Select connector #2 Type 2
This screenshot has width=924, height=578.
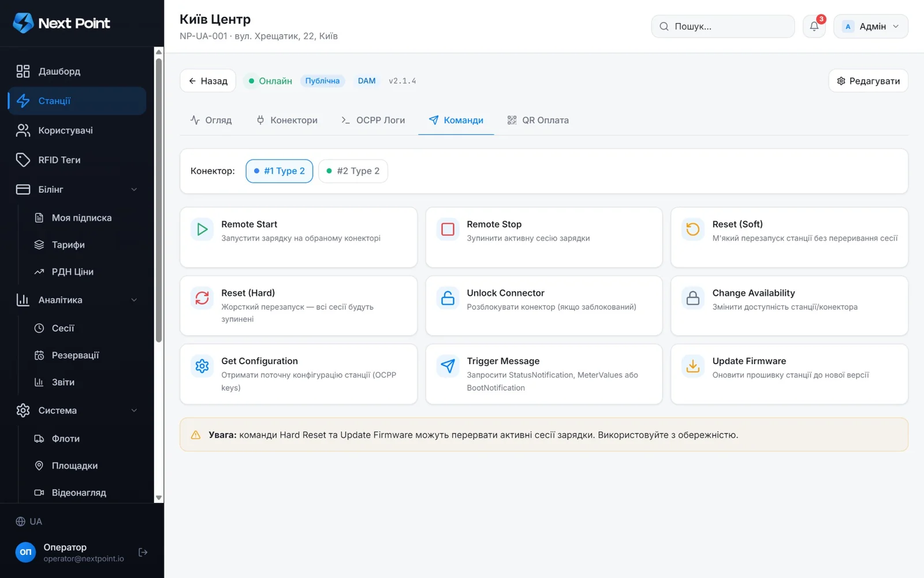coord(353,171)
